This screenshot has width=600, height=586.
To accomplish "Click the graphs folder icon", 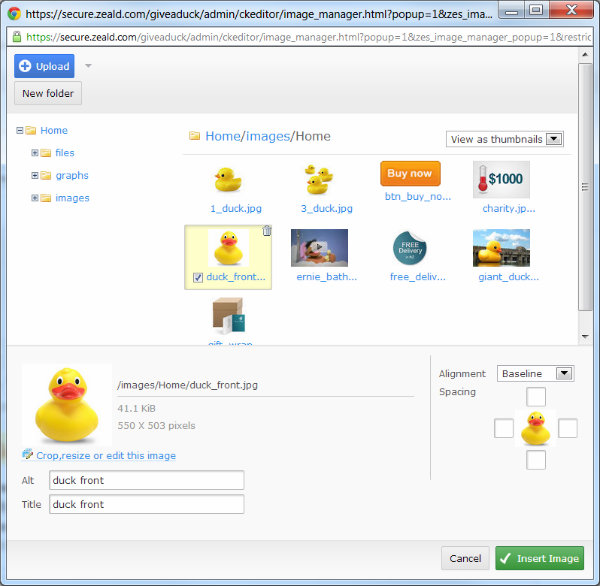I will click(x=46, y=176).
